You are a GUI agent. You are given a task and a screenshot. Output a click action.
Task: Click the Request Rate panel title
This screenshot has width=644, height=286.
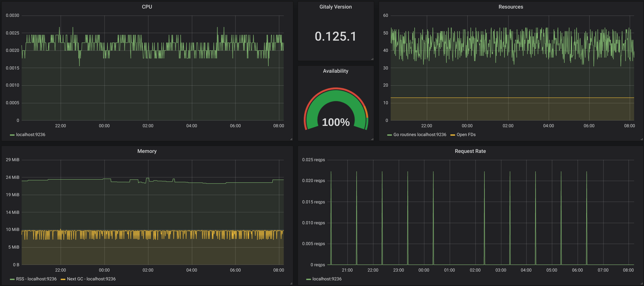pos(470,151)
